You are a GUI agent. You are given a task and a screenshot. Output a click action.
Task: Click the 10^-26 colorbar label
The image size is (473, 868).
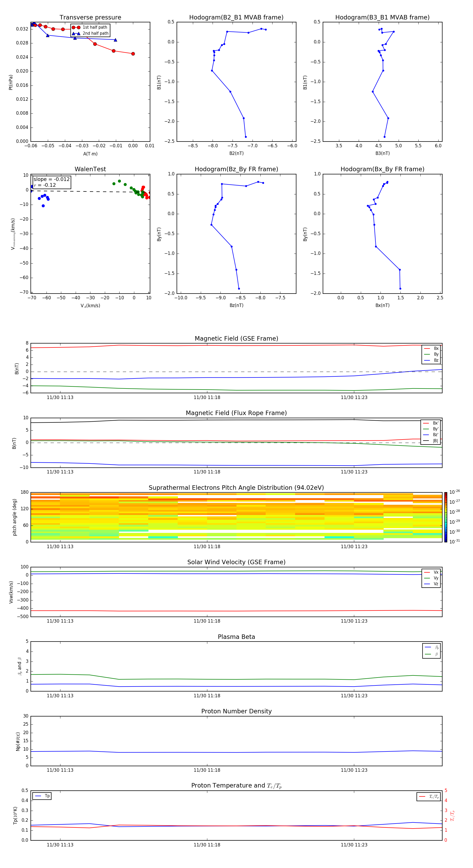455,492
